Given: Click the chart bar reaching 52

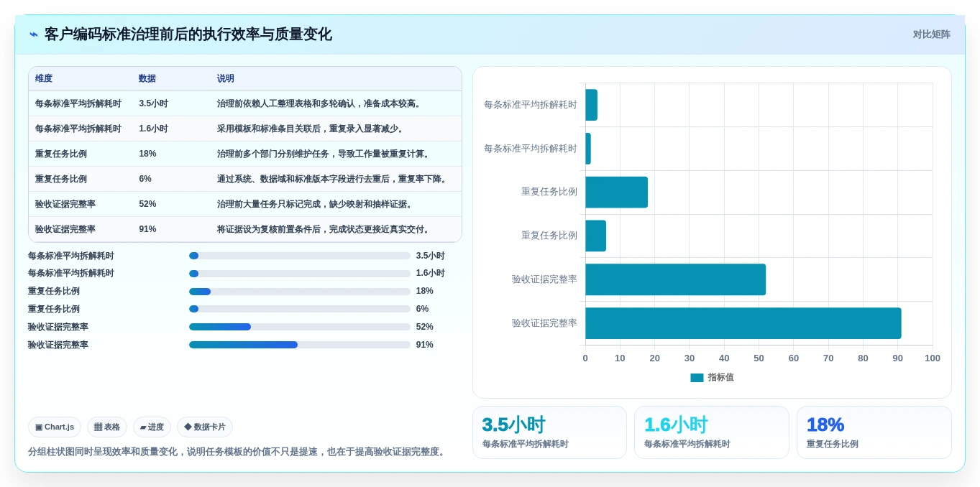Looking at the screenshot, I should pos(675,279).
